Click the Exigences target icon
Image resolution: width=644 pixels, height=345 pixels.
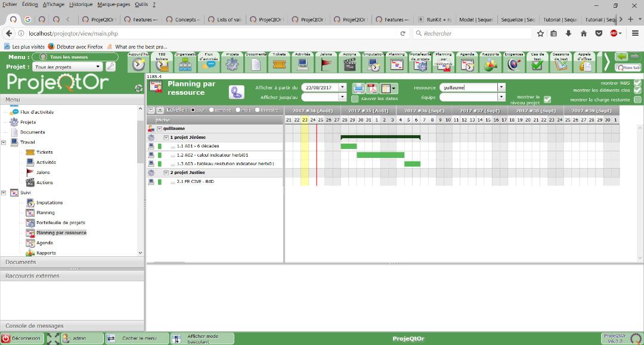pos(513,64)
